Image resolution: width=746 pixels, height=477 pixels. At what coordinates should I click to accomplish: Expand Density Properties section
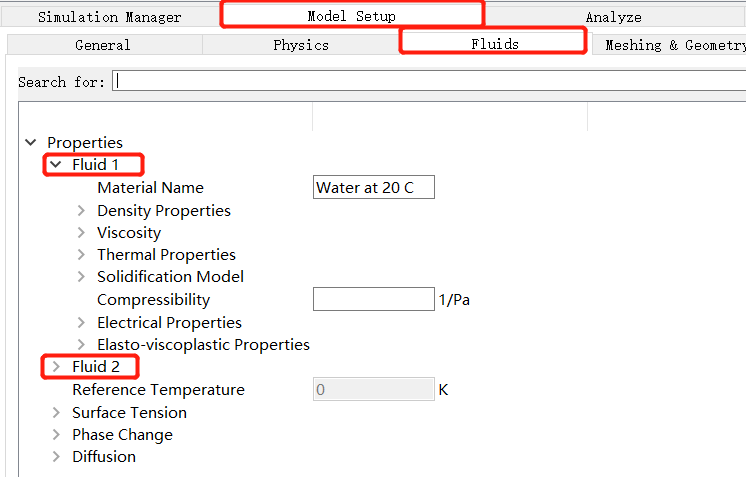tap(81, 211)
